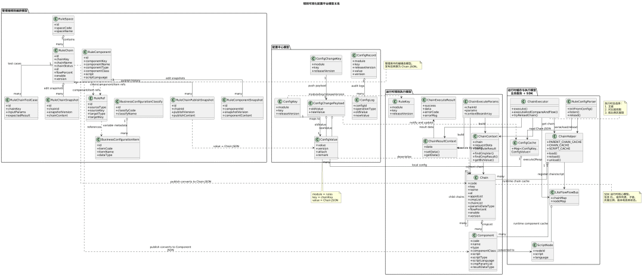Click the BusinessConfigurationItem class icon

(99, 139)
